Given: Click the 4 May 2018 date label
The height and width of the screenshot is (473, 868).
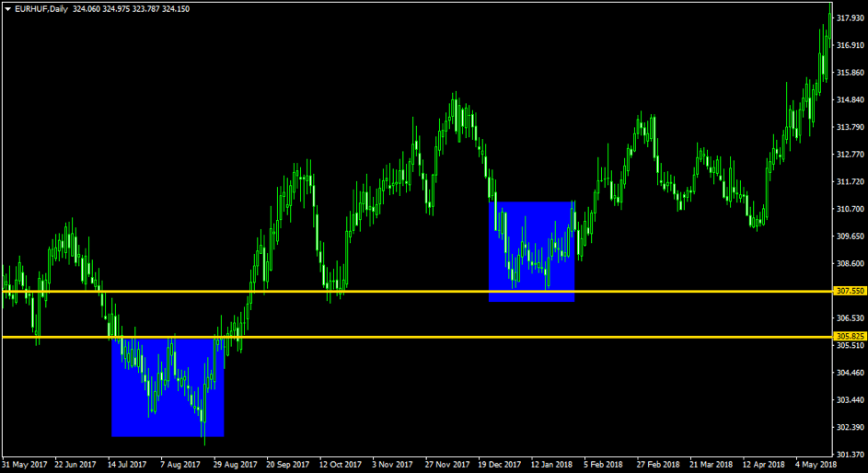Looking at the screenshot, I should [816, 465].
